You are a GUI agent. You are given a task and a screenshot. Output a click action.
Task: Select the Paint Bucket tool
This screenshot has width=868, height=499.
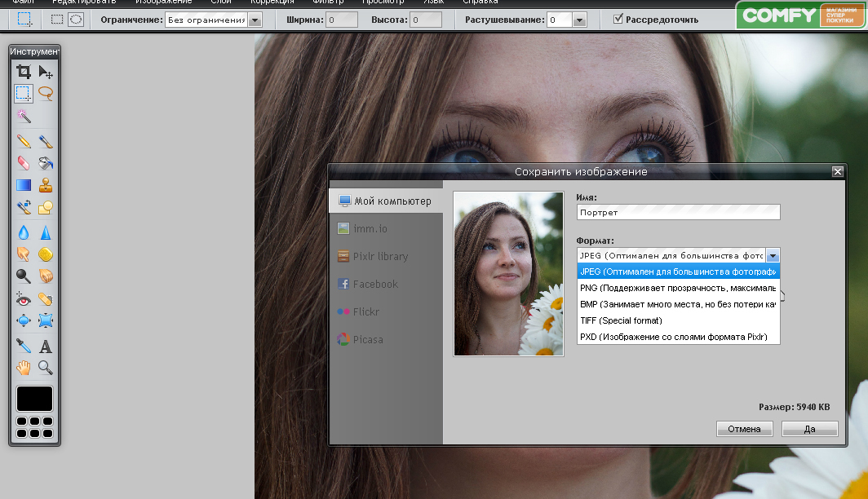click(46, 162)
